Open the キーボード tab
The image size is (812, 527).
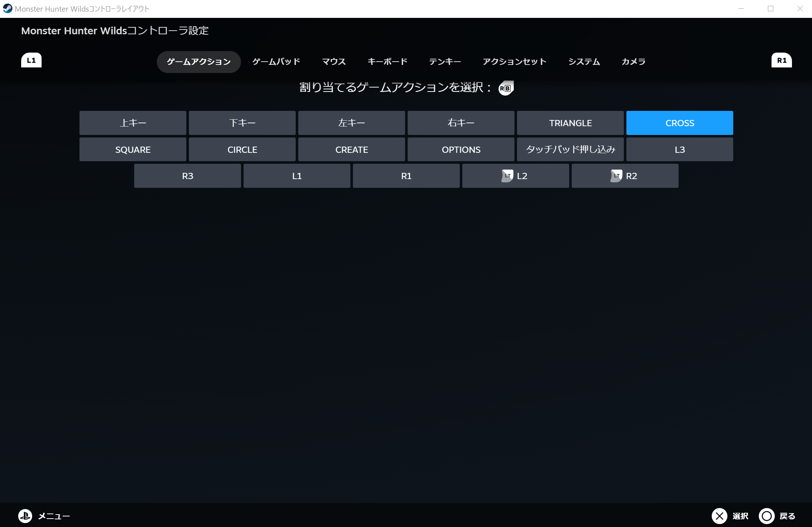387,62
